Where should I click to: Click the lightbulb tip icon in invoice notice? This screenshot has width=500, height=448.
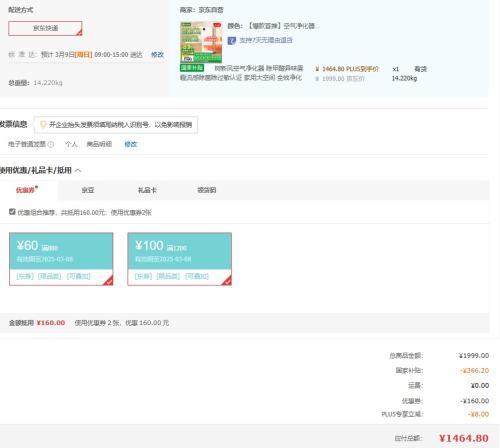pos(43,124)
